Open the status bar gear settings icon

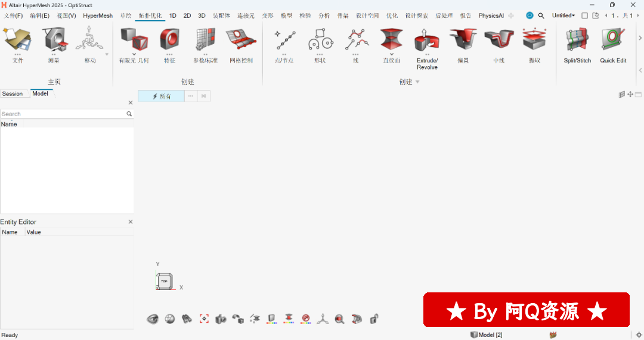(639, 335)
